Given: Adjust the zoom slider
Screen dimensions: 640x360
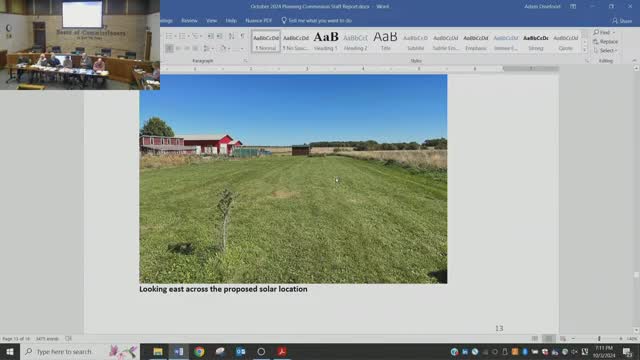Looking at the screenshot, I should (599, 338).
